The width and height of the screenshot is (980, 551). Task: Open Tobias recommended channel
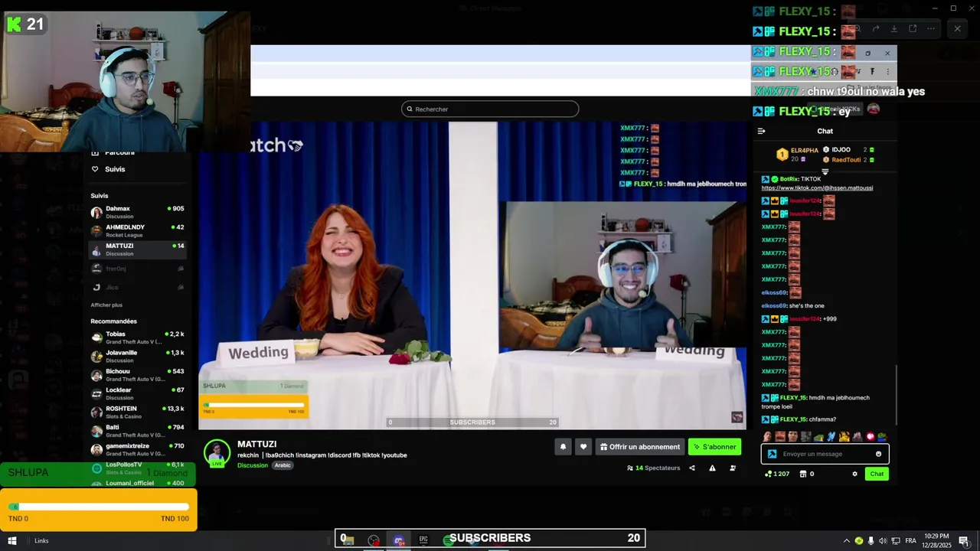point(138,337)
